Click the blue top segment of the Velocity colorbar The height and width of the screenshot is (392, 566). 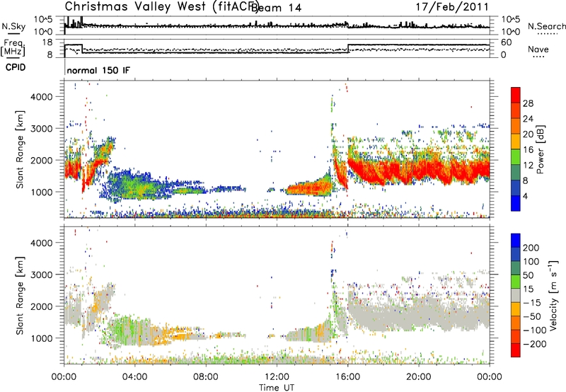click(516, 241)
